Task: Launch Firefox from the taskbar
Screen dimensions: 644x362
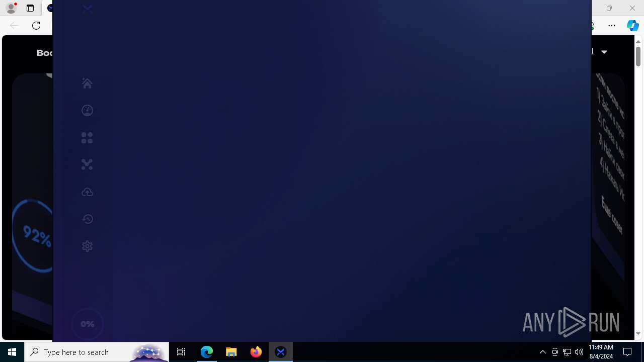Action: (x=256, y=352)
